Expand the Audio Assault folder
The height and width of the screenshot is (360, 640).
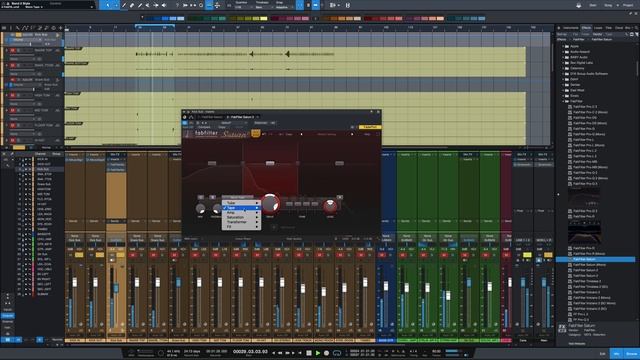(564, 52)
